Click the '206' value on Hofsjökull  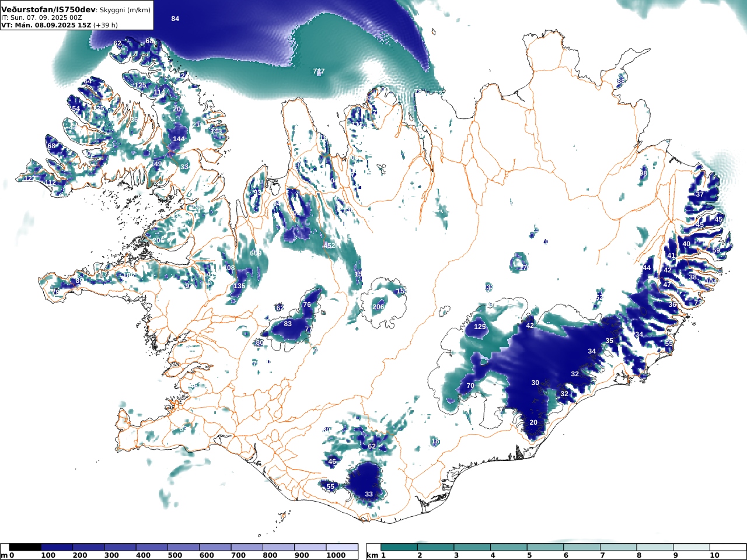click(x=378, y=307)
